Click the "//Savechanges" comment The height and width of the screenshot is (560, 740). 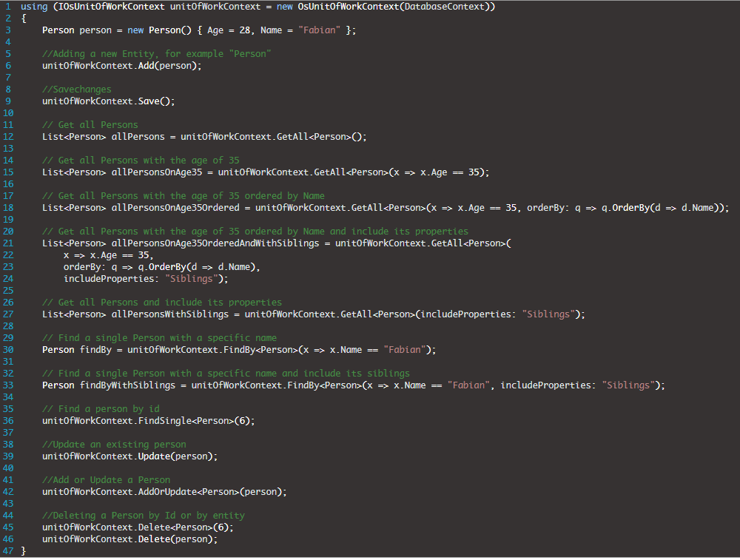(x=77, y=90)
